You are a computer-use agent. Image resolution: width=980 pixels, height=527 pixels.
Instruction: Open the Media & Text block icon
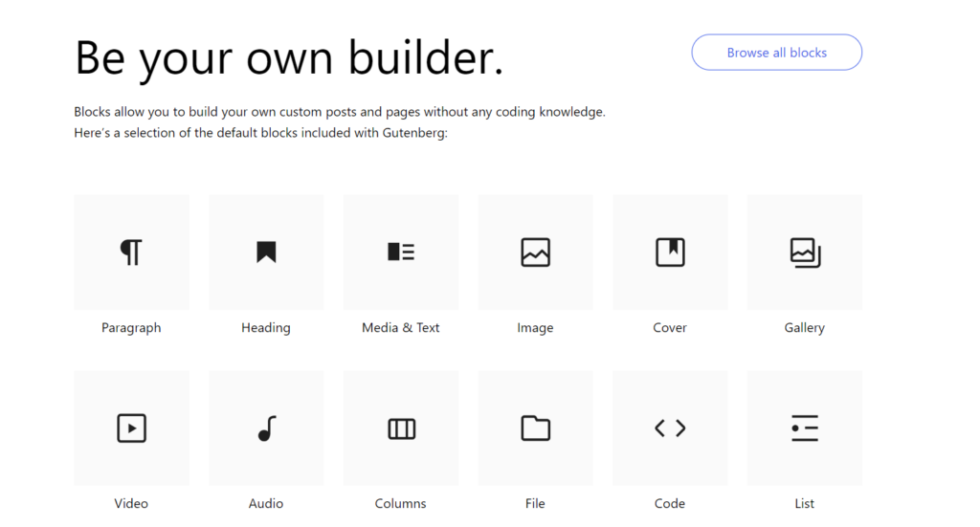(x=401, y=253)
